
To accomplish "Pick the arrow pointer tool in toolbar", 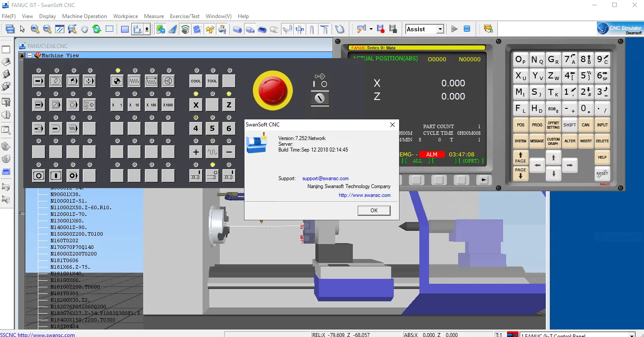I will pos(22,29).
